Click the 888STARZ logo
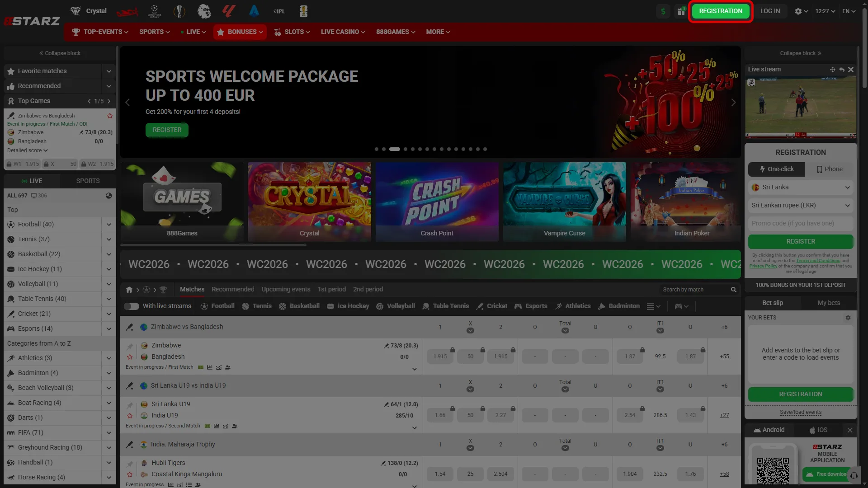This screenshot has height=488, width=868. [32, 21]
